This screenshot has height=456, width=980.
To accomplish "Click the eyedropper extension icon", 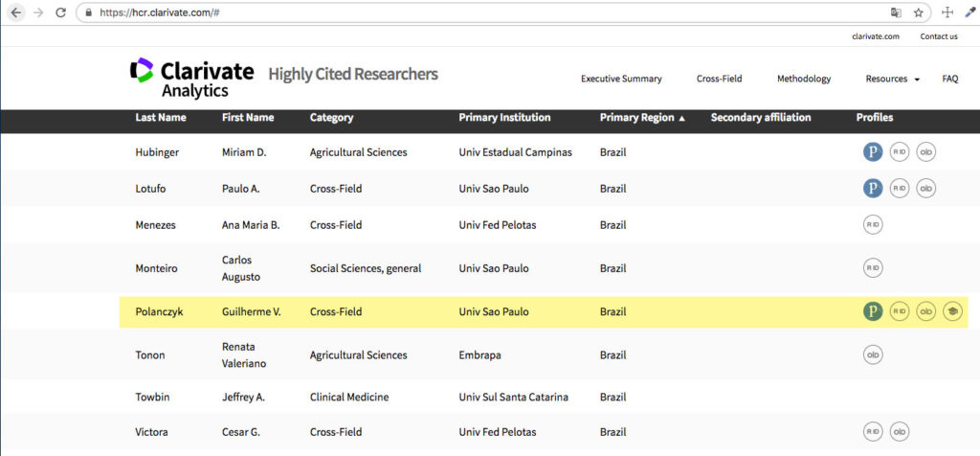I will tap(969, 11).
